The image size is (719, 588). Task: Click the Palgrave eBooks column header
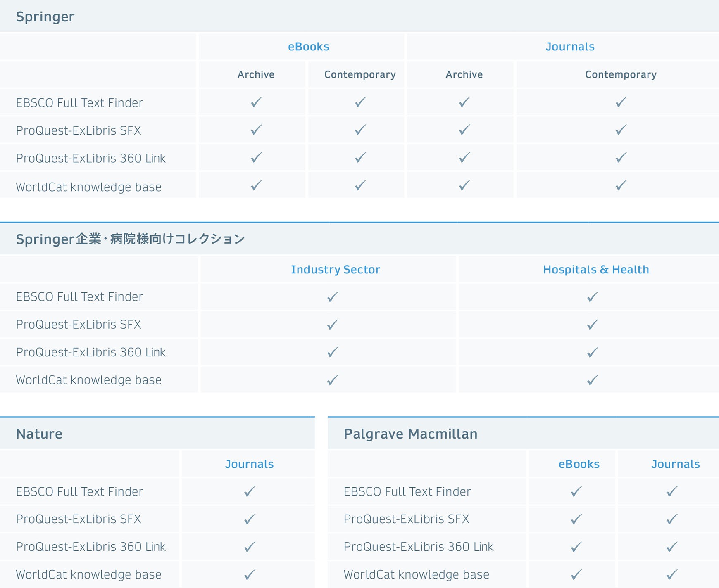[x=579, y=464]
